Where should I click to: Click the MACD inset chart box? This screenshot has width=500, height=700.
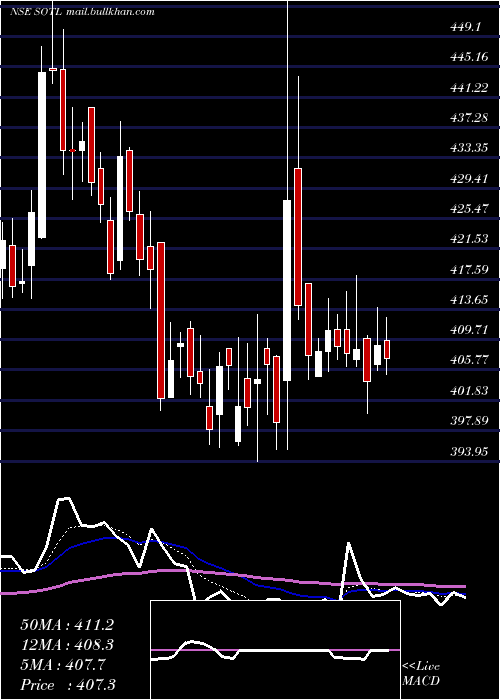pyautogui.click(x=275, y=650)
